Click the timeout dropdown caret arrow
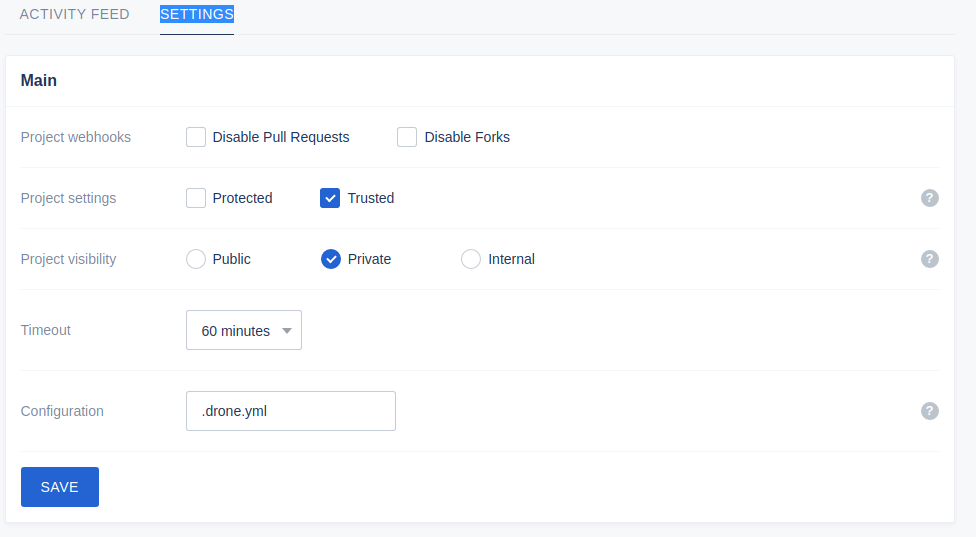Image resolution: width=976 pixels, height=537 pixels. (287, 331)
